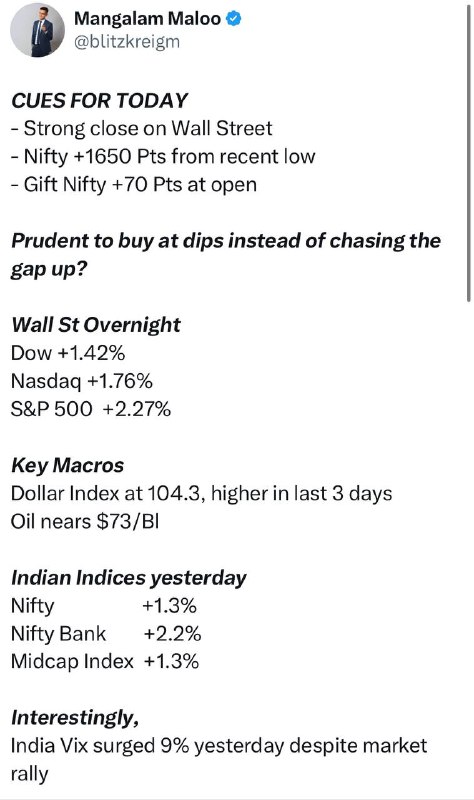Viewport: 474px width, 800px height.
Task: Click the 'India Vix surged 9%' sentence
Action: point(219,760)
